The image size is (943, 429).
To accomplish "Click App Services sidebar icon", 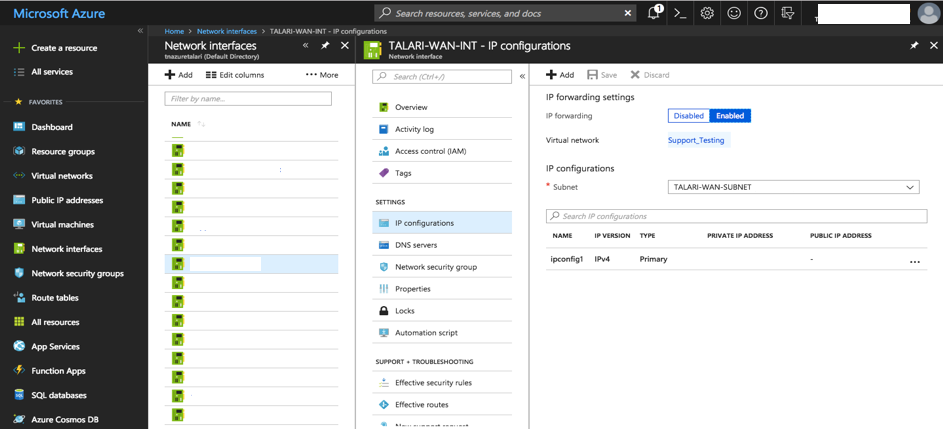I will pos(19,347).
